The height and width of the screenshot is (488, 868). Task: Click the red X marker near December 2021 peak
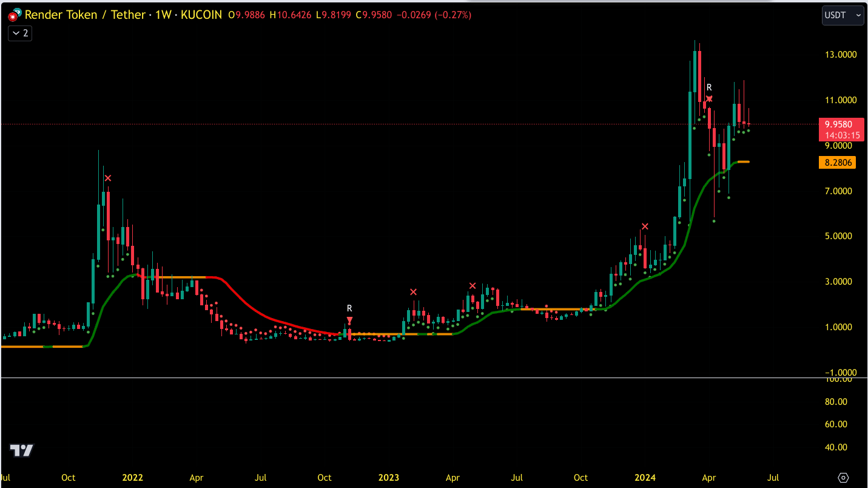[107, 178]
